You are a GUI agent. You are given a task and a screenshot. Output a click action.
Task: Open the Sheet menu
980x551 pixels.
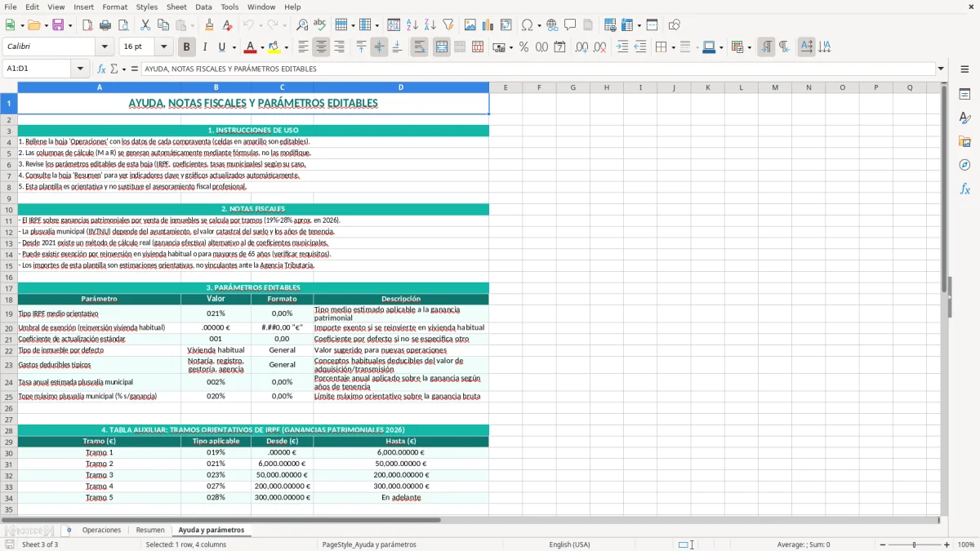(176, 7)
